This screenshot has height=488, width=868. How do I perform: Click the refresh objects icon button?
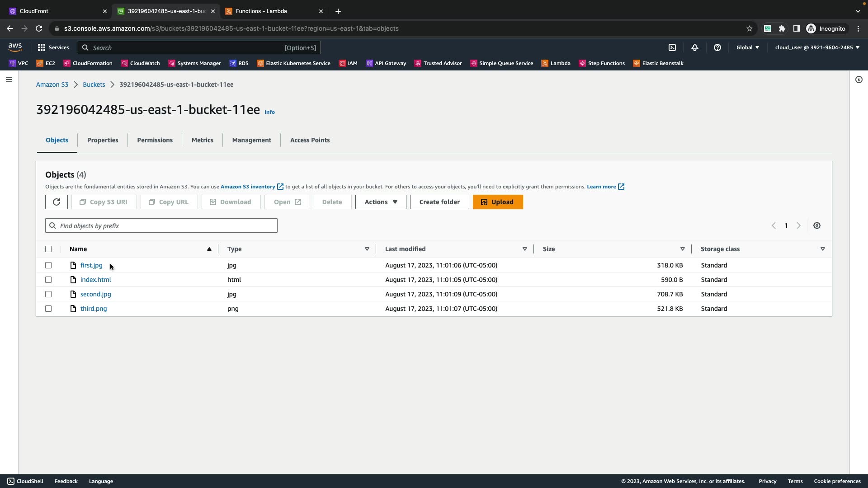pos(57,202)
